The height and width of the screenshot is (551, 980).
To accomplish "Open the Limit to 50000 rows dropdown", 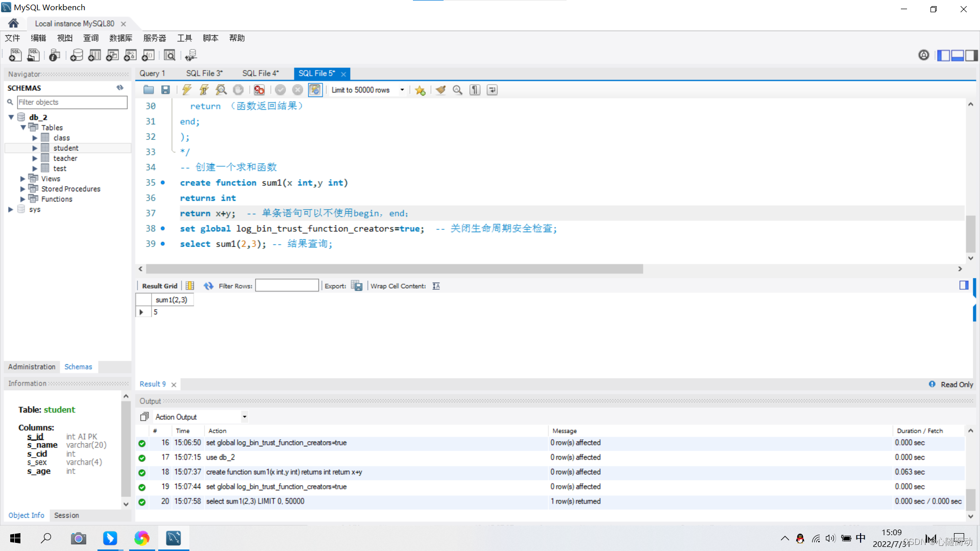I will (402, 90).
